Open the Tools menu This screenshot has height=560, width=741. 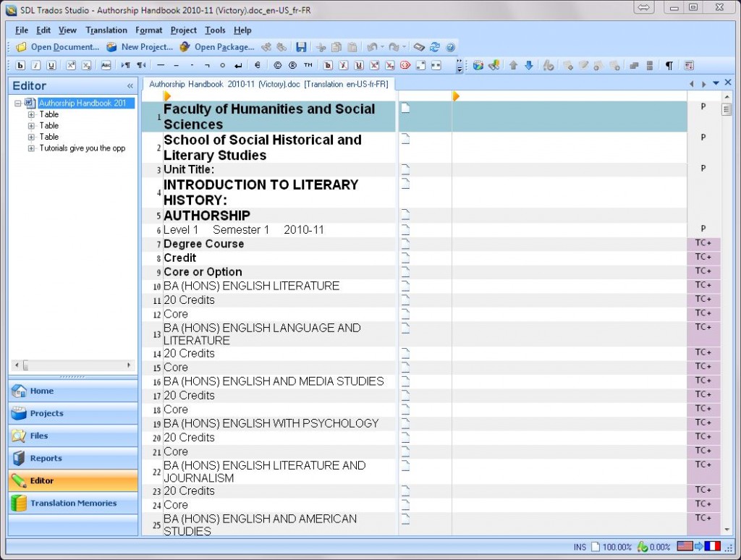[215, 30]
